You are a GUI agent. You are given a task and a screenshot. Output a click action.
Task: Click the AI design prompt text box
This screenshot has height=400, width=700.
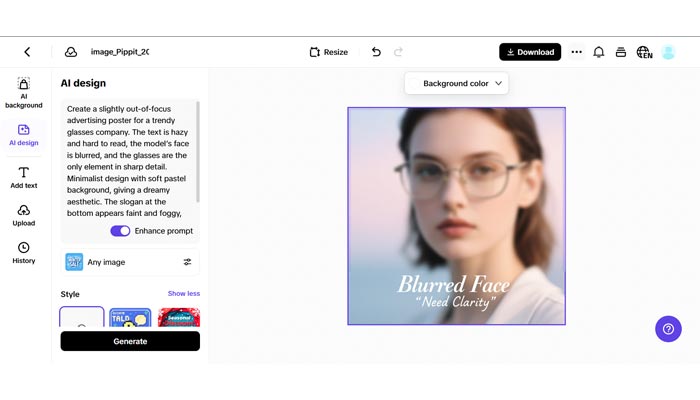[128, 158]
